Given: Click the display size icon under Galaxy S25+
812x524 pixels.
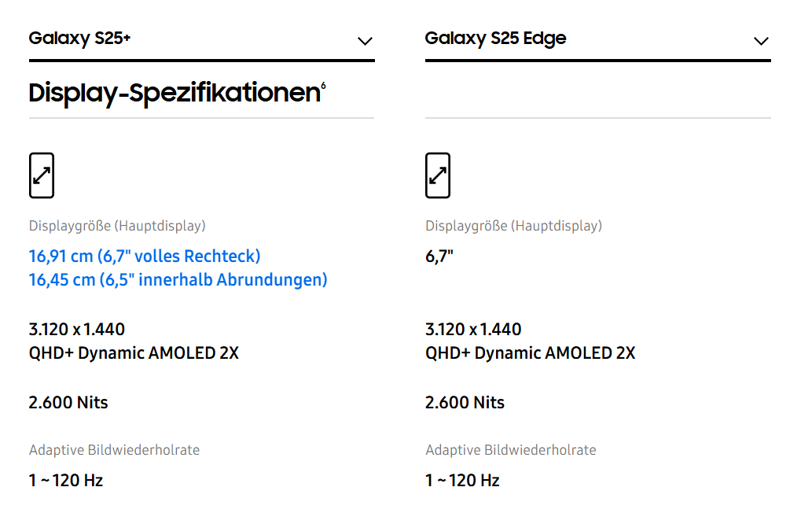Looking at the screenshot, I should click(42, 175).
